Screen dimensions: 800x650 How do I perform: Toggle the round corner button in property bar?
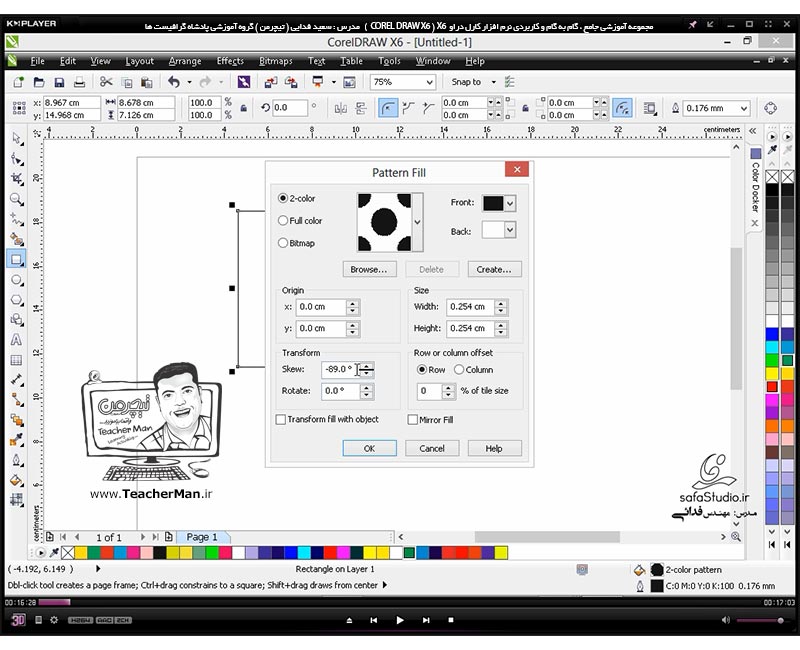[x=388, y=108]
